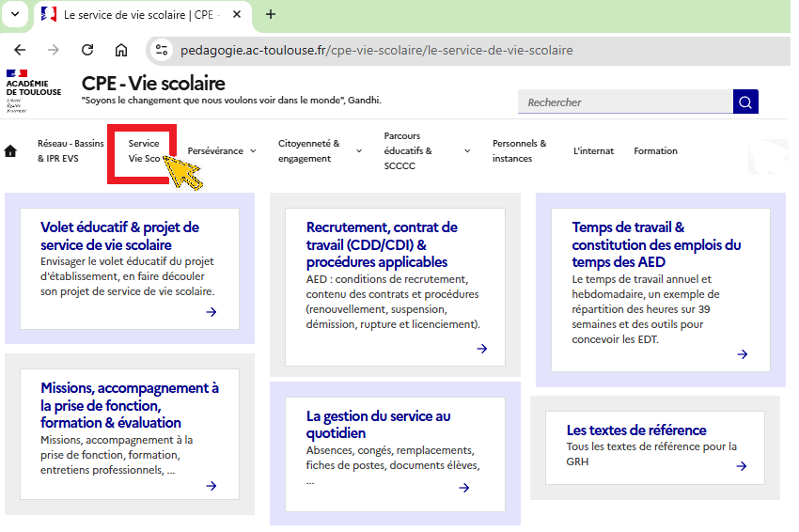Click the browser address bar URL
This screenshot has width=799, height=532.
tap(376, 50)
